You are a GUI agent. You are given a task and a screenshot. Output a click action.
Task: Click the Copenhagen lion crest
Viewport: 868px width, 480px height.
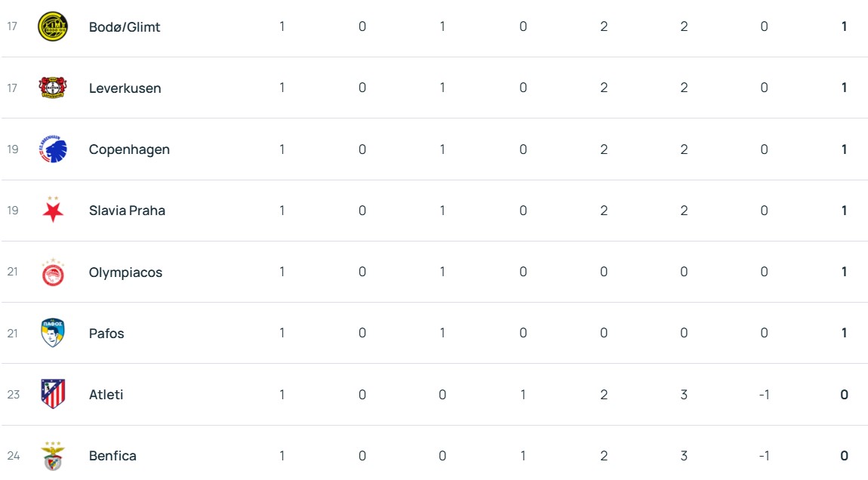coord(53,149)
